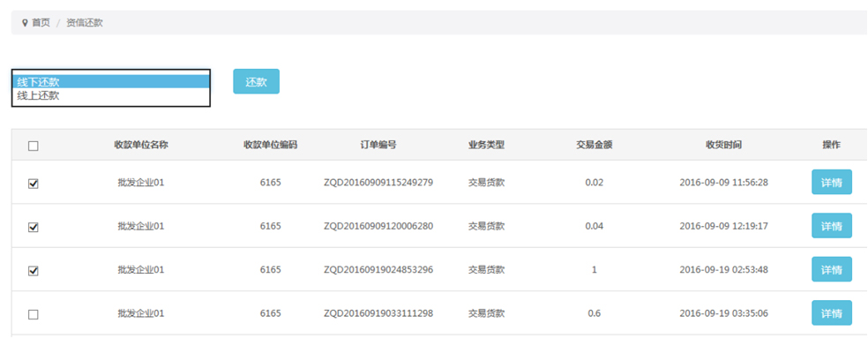Toggle the select-all checkbox in table header
Image resolution: width=868 pixels, height=361 pixels.
point(34,146)
